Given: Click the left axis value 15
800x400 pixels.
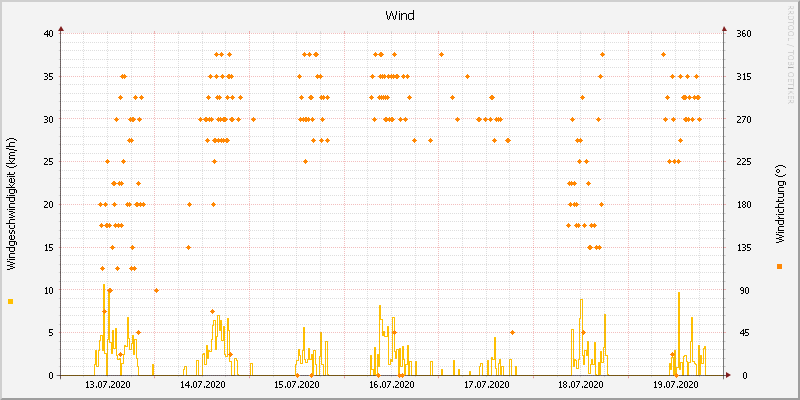Looking at the screenshot, I should (x=48, y=247).
